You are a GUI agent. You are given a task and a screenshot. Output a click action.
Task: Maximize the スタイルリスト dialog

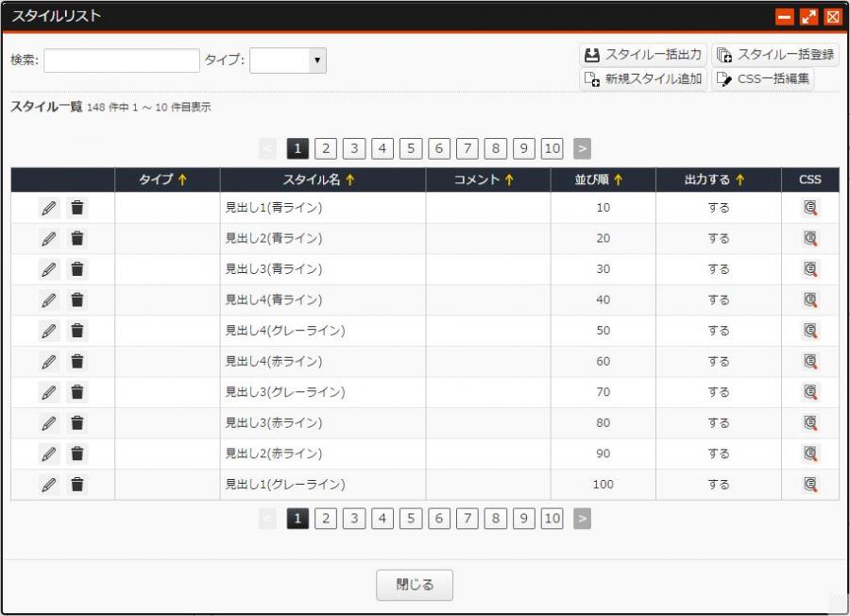point(808,17)
